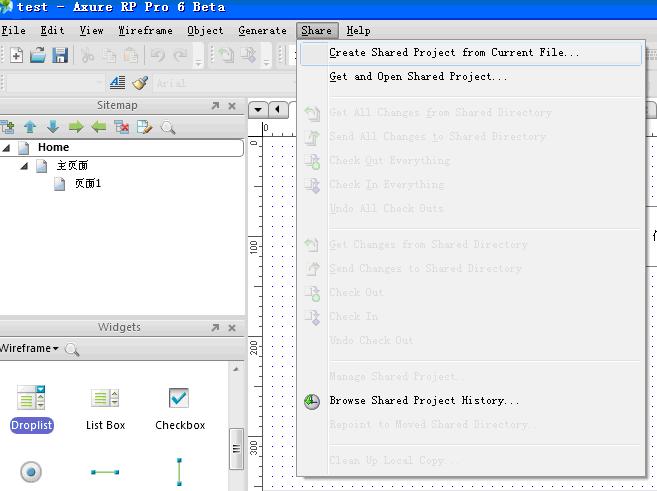The image size is (657, 491).
Task: Choose Get and Open Shared Project
Action: [x=471, y=77]
